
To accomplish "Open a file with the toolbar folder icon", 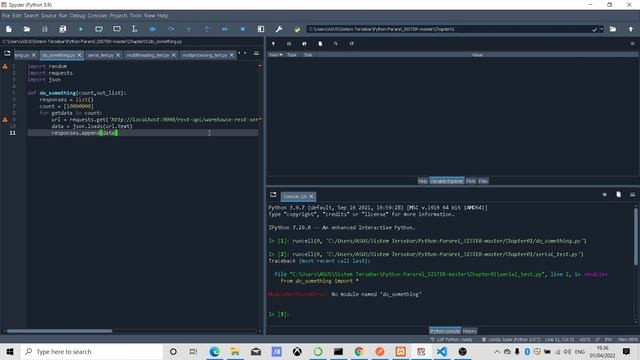I will point(27,29).
